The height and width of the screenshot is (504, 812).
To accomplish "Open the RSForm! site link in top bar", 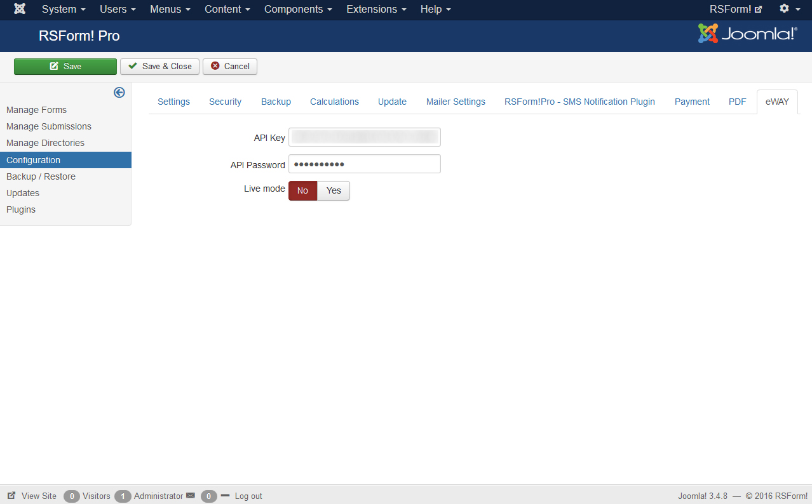I will pos(735,9).
